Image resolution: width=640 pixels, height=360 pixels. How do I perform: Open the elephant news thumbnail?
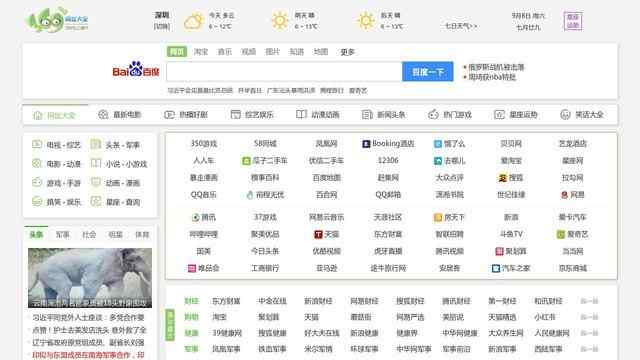point(90,278)
